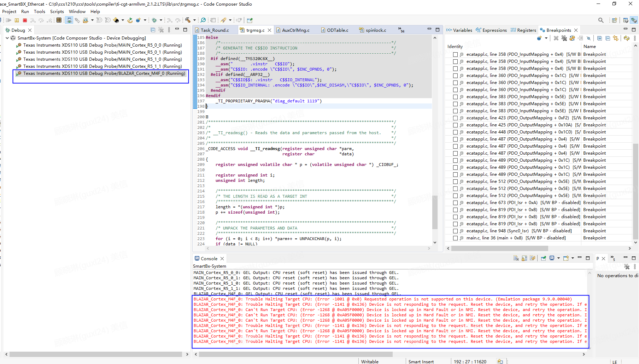Switch to the Variables tab
639x364 pixels.
(x=459, y=30)
